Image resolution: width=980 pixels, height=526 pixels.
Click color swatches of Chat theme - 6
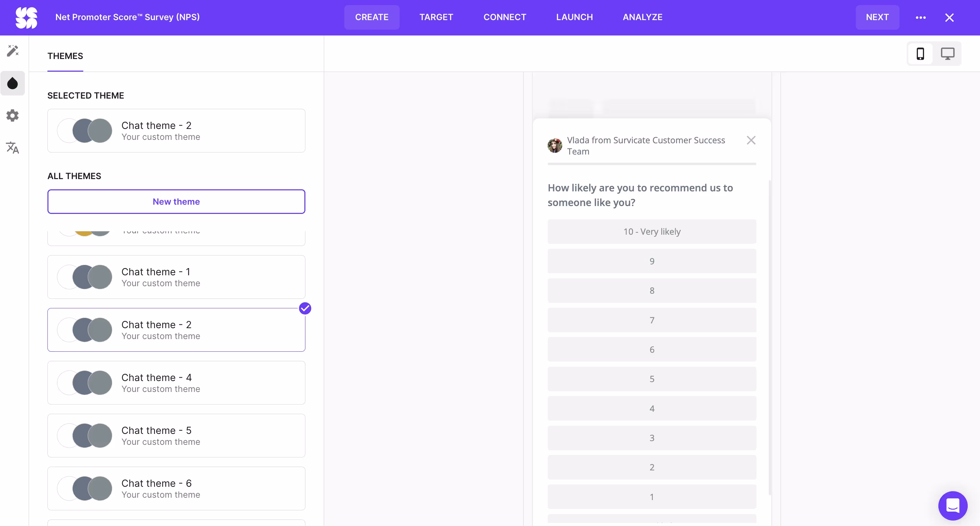coord(85,488)
